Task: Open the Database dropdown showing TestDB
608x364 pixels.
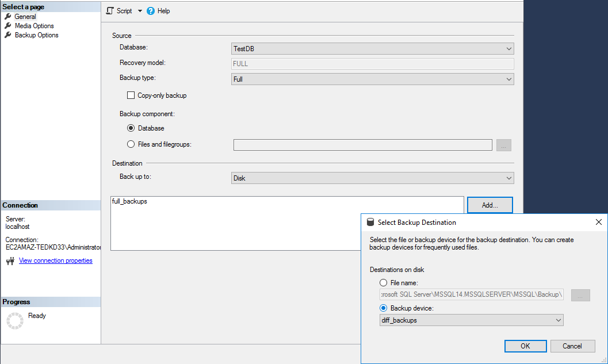Action: 372,48
